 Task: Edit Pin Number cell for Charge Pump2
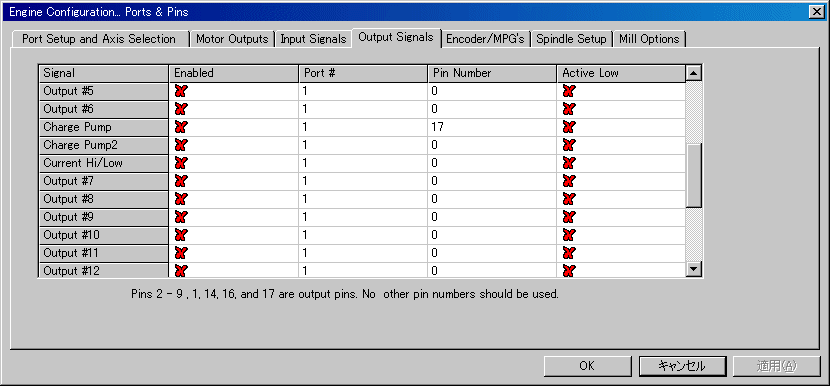[492, 145]
